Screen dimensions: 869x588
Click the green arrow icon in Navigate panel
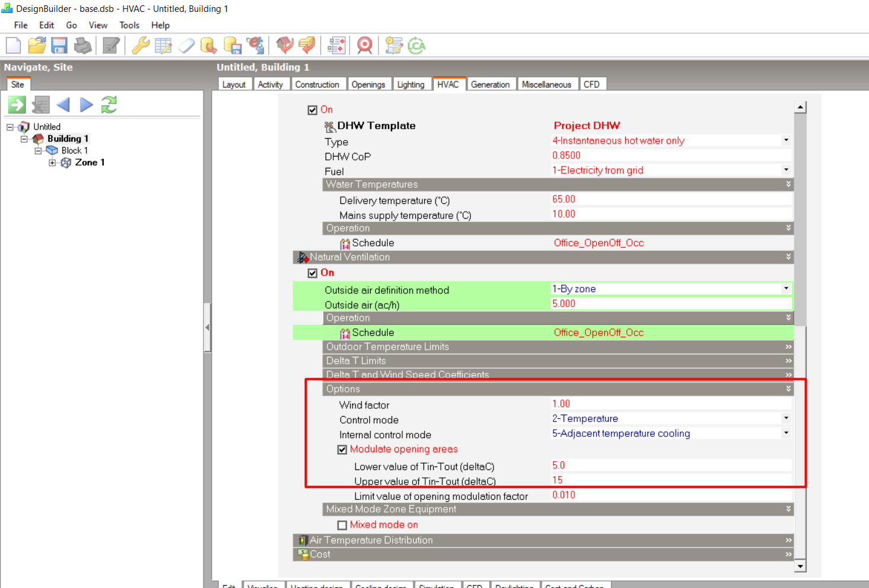pos(17,105)
